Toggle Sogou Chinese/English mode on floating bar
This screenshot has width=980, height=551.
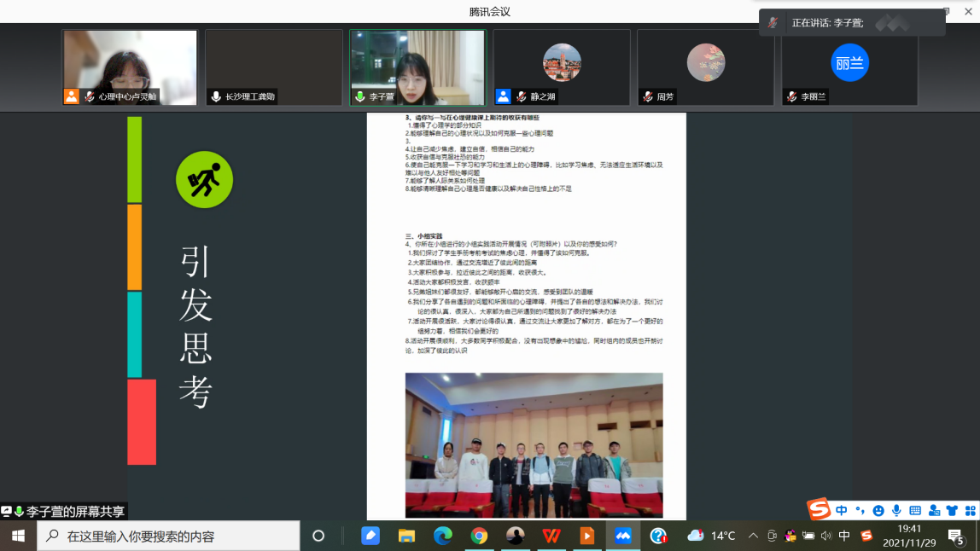click(x=842, y=510)
